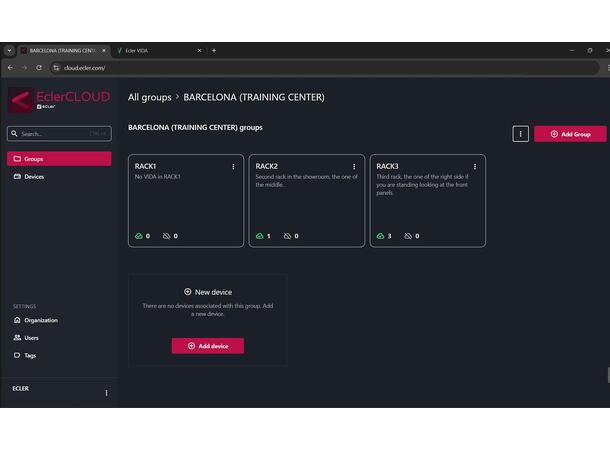Viewport: 610px width, 450px height.
Task: Click offline cloud icon on RACK3 card
Action: click(408, 236)
